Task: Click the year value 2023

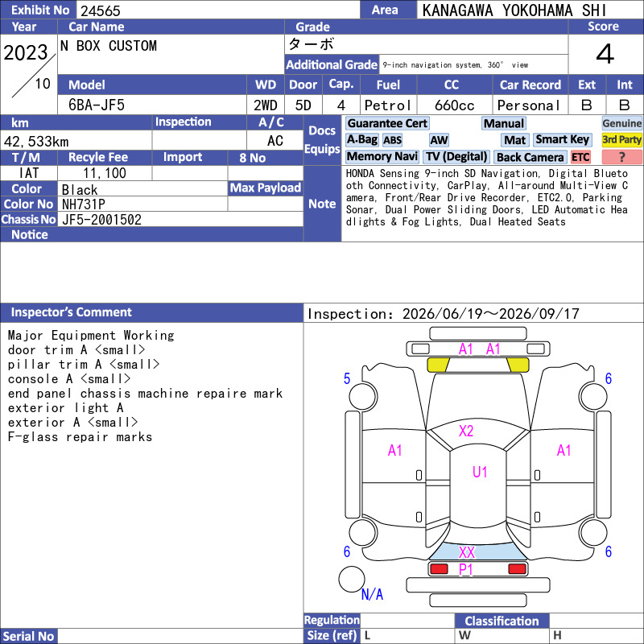Action: [x=26, y=52]
